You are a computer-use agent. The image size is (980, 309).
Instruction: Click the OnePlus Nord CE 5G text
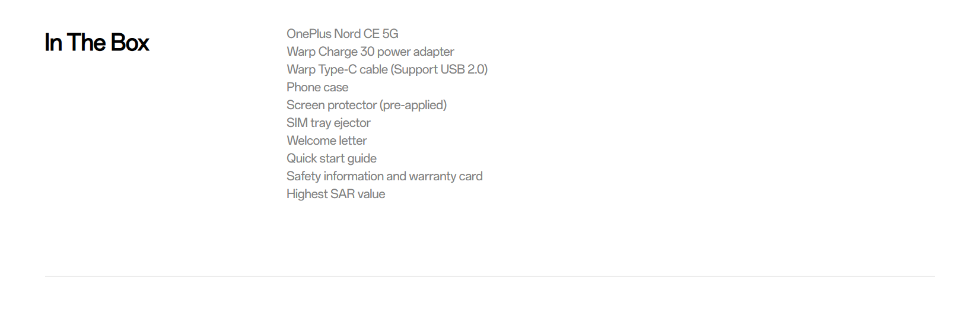coord(342,34)
